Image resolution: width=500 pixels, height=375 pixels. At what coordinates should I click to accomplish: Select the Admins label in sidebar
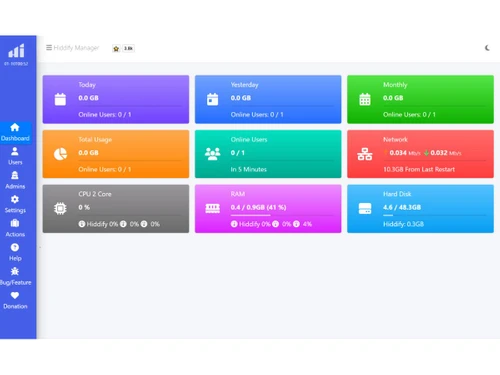click(15, 186)
